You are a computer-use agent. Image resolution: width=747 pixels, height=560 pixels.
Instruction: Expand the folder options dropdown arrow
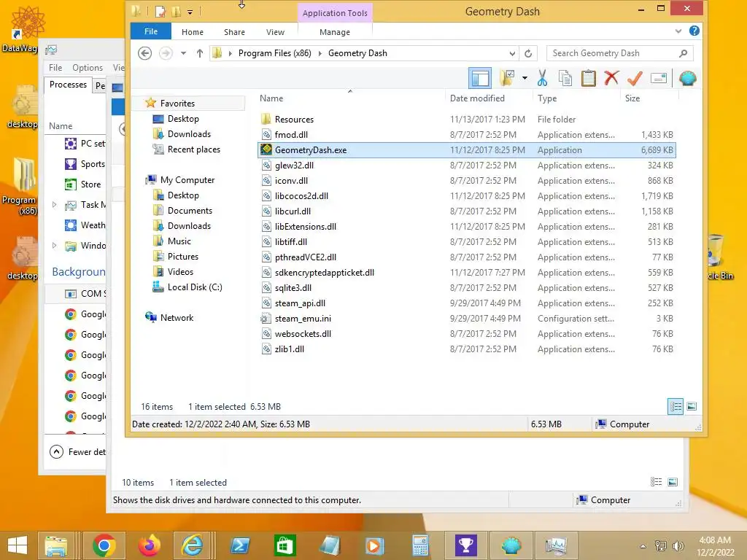[525, 78]
